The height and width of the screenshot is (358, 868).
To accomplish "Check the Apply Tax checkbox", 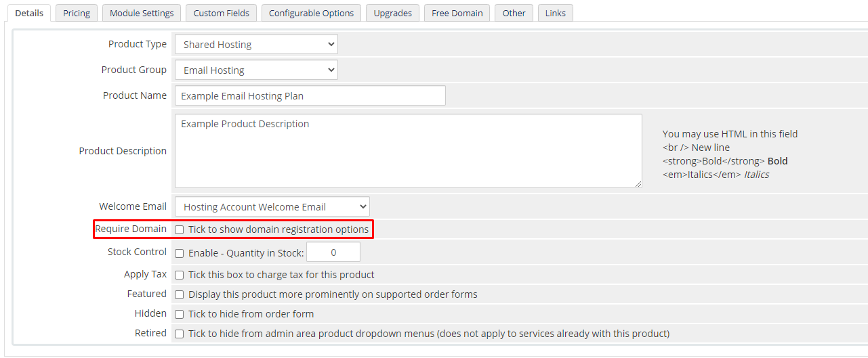I will pyautogui.click(x=180, y=275).
